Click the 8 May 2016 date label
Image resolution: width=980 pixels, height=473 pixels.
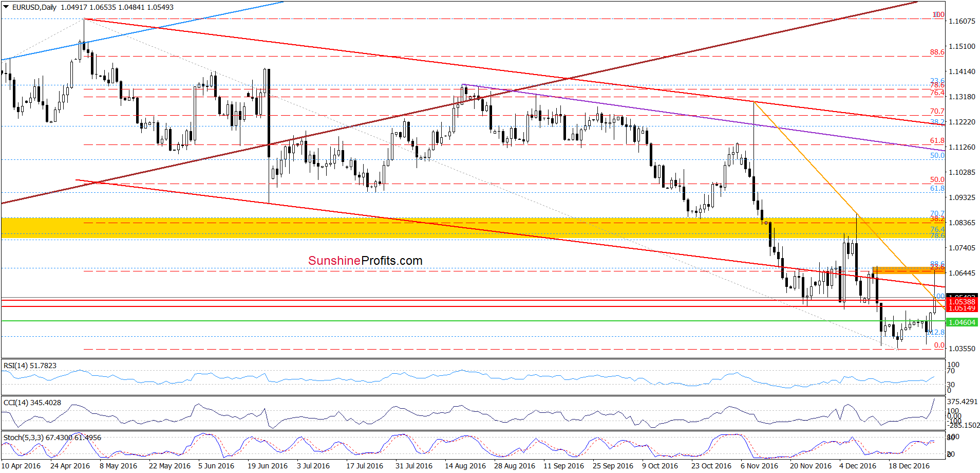point(119,466)
